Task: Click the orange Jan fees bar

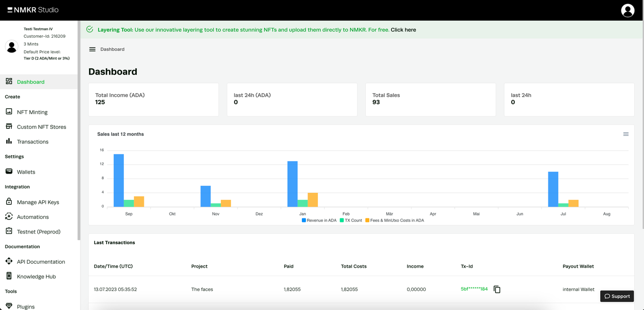Action: [x=312, y=200]
